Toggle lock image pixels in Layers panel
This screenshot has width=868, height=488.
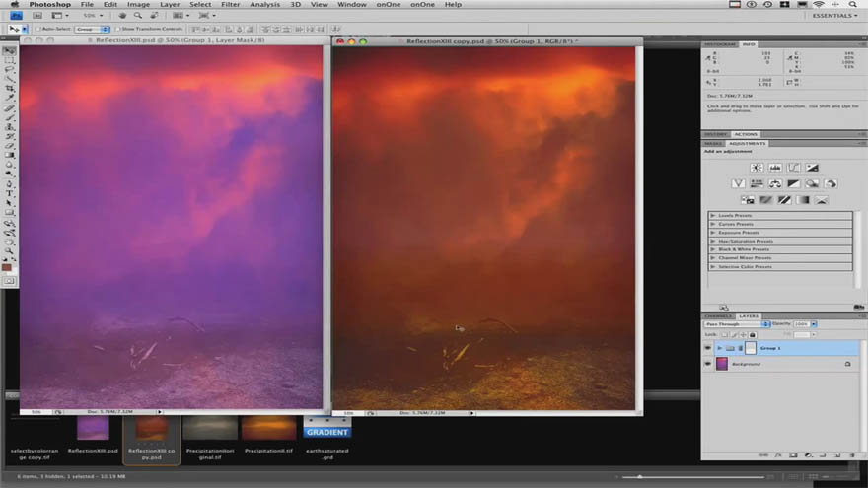point(734,335)
